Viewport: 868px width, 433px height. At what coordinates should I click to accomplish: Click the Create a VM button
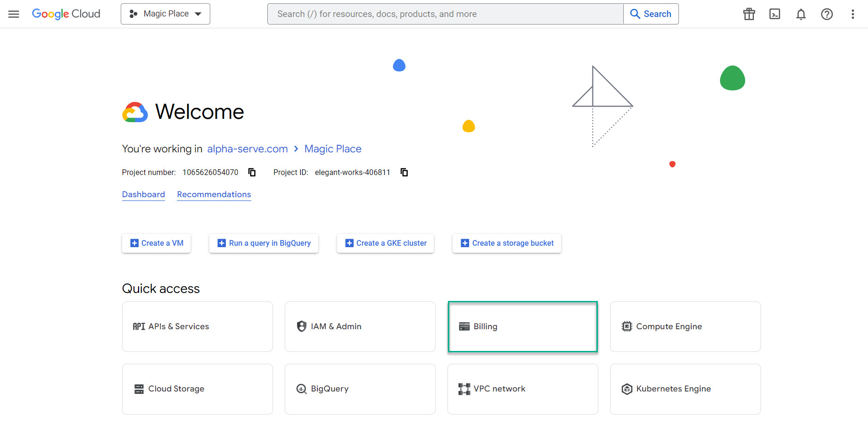[157, 243]
